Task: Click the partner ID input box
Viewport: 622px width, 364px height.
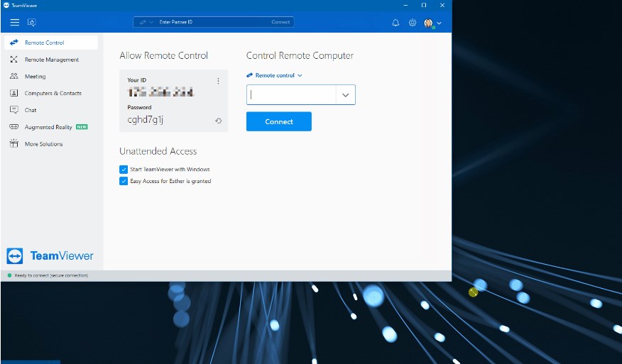Action: (x=292, y=95)
